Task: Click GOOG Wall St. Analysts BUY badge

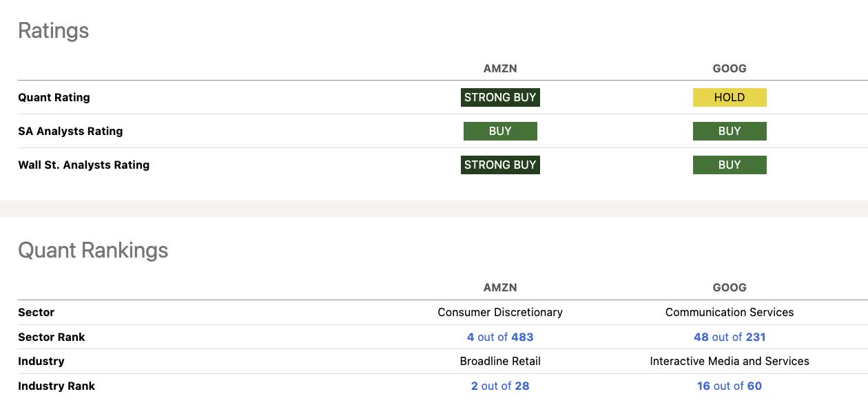Action: tap(730, 165)
